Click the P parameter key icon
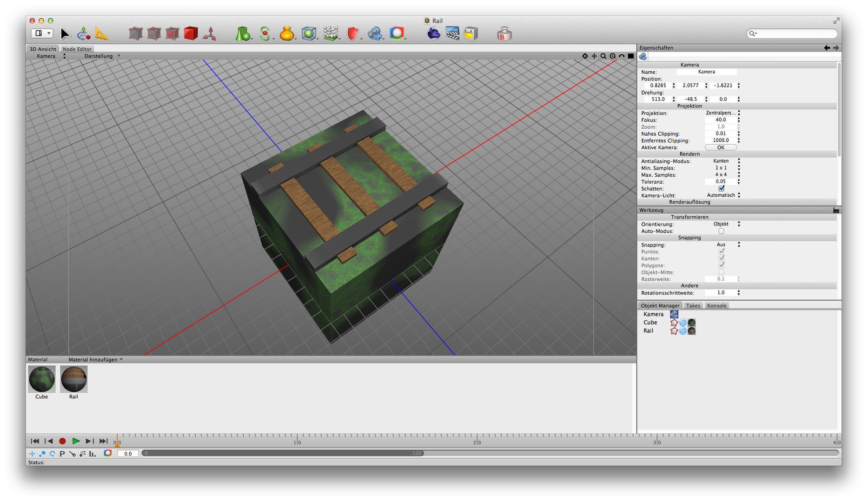This screenshot has height=502, width=868. pyautogui.click(x=62, y=454)
